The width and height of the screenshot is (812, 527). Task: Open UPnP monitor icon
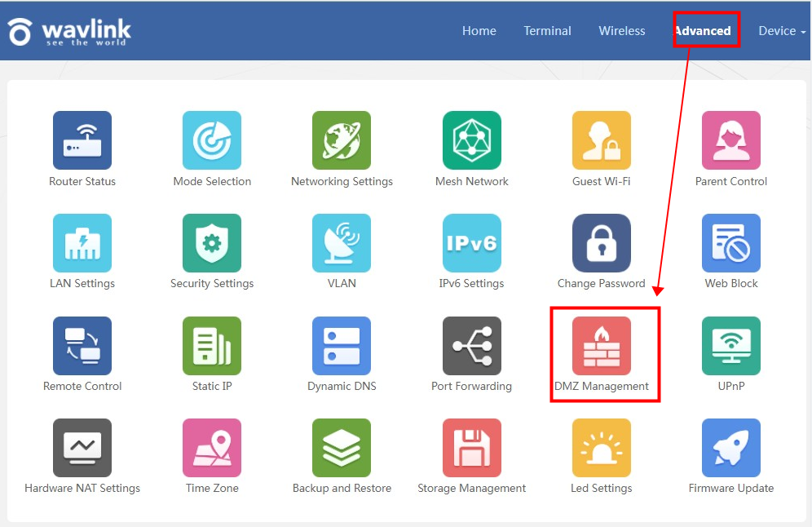click(731, 346)
